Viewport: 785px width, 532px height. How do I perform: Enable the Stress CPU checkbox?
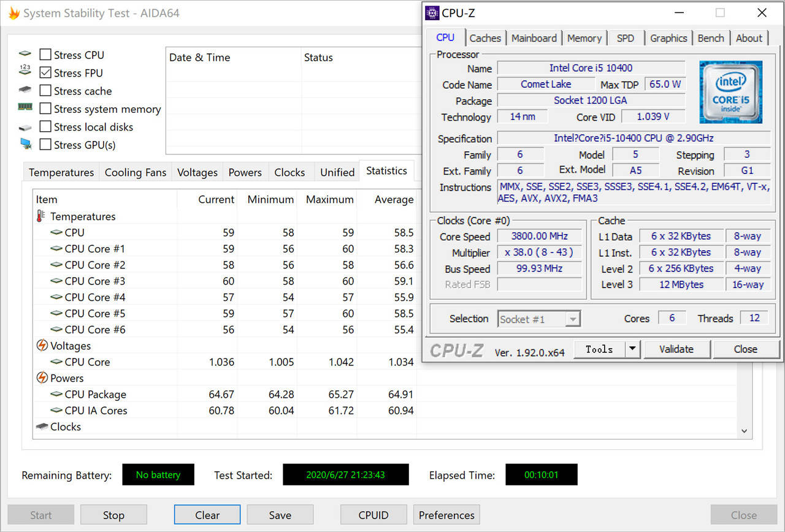pos(45,55)
